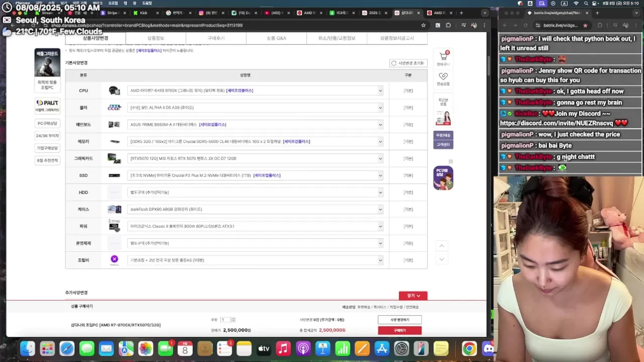Image resolution: width=644 pixels, height=362 pixels.
Task: Expand the operating system dropdown
Action: coord(255,243)
